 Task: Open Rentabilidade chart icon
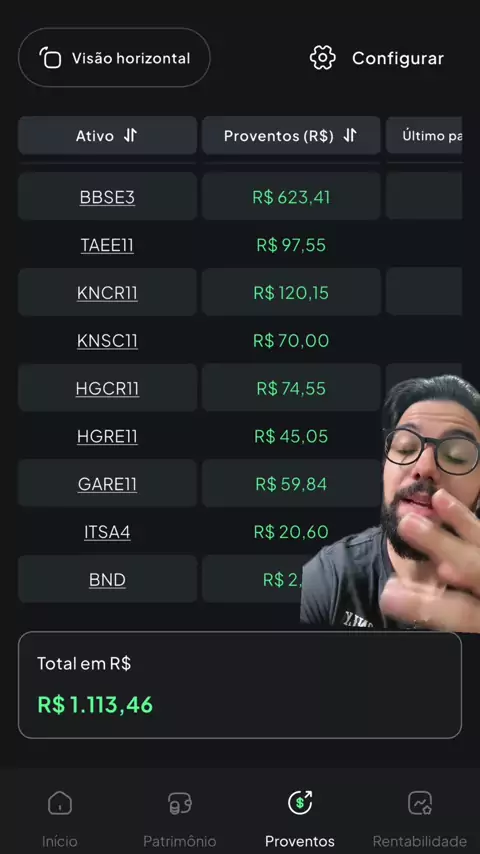coord(420,803)
